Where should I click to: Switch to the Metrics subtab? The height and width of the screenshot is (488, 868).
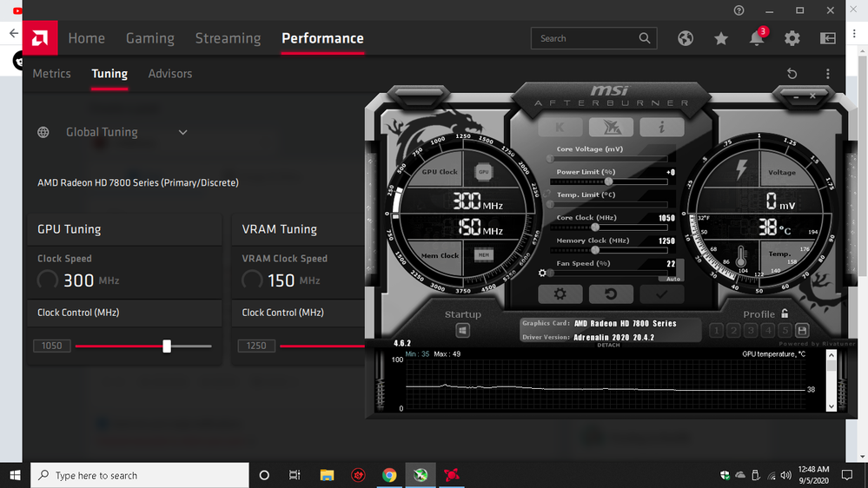point(51,74)
